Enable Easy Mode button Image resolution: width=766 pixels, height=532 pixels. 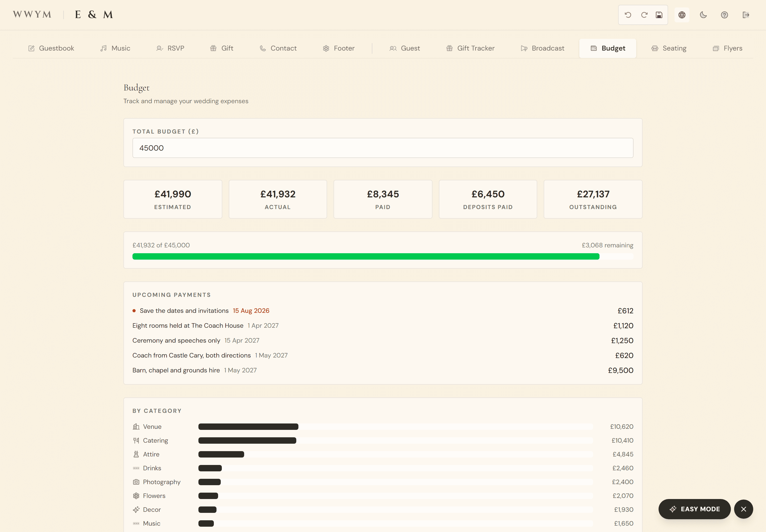click(x=695, y=509)
